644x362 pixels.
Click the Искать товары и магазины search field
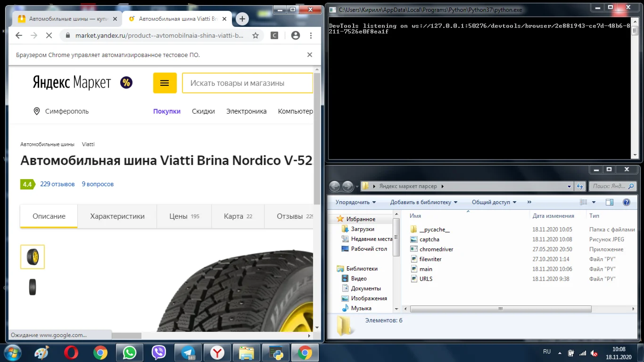click(x=248, y=83)
